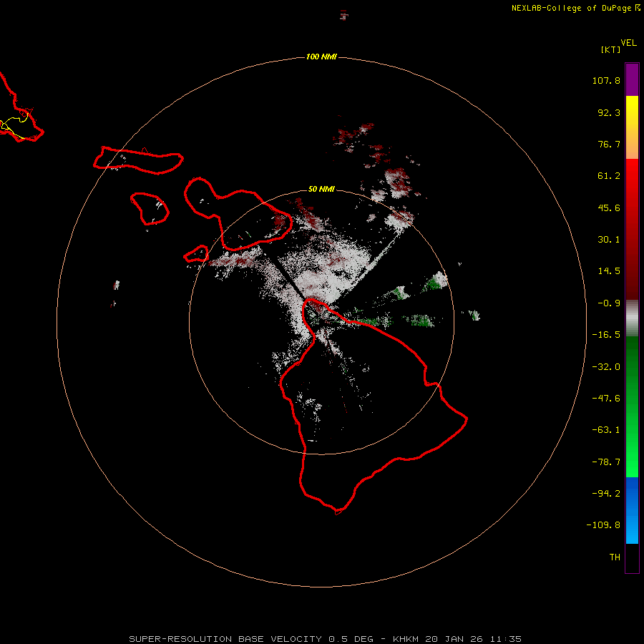Click the gray near-zero color bar segment
The width and height of the screenshot is (644, 644).
tap(632, 317)
